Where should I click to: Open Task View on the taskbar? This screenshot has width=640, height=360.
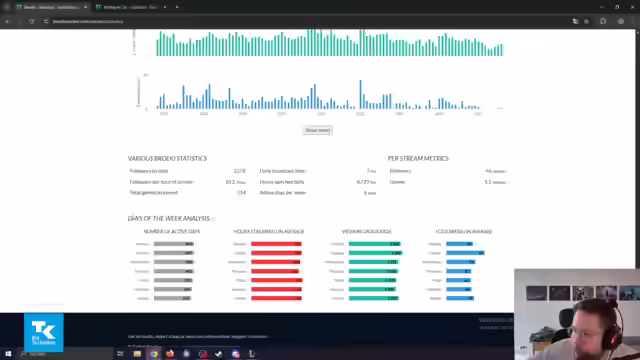click(120, 354)
